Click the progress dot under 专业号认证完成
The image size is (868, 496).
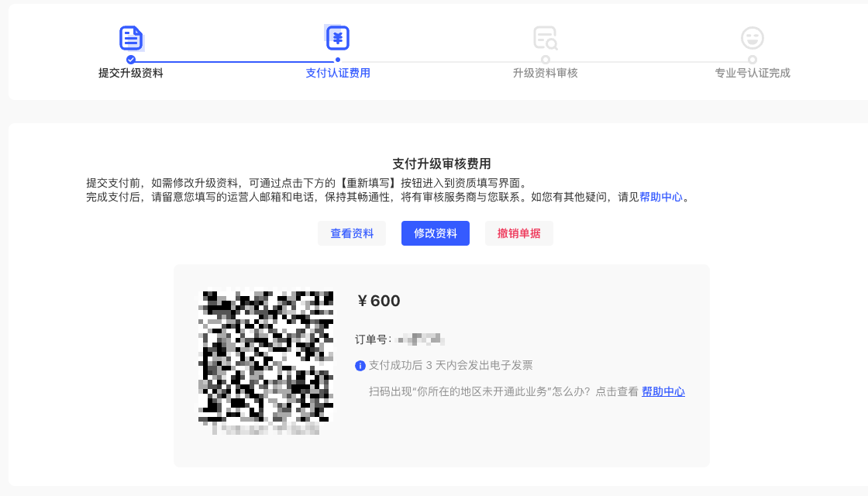753,60
